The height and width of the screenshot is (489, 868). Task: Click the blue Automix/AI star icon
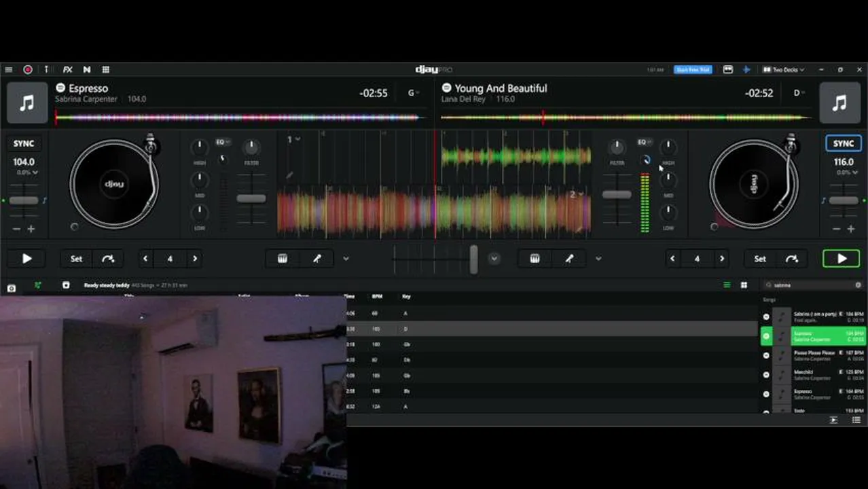click(746, 69)
